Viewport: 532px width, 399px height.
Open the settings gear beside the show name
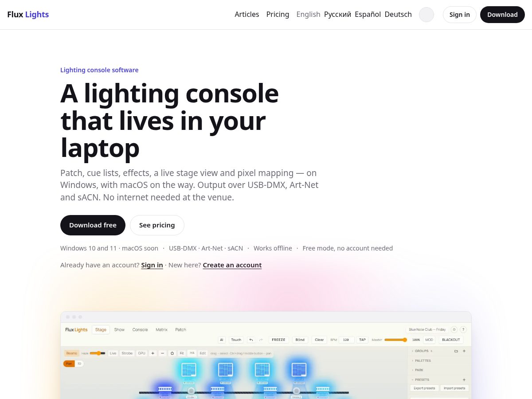coord(454,329)
